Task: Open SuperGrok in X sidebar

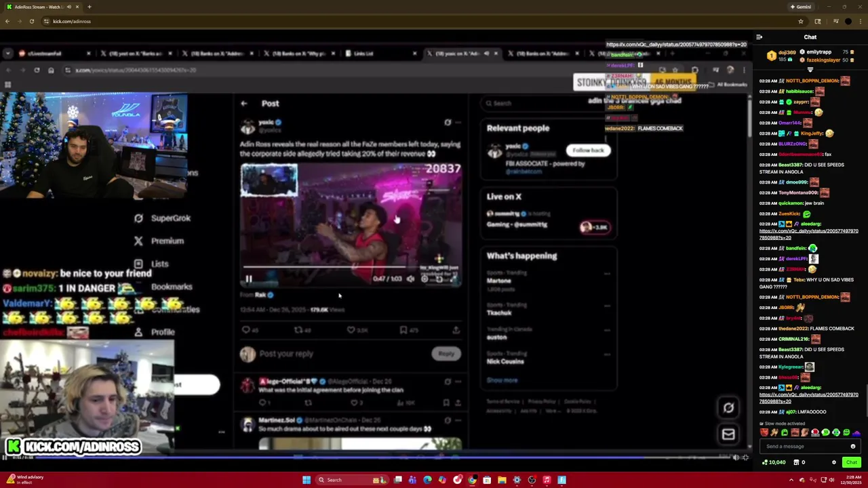Action: coord(162,218)
